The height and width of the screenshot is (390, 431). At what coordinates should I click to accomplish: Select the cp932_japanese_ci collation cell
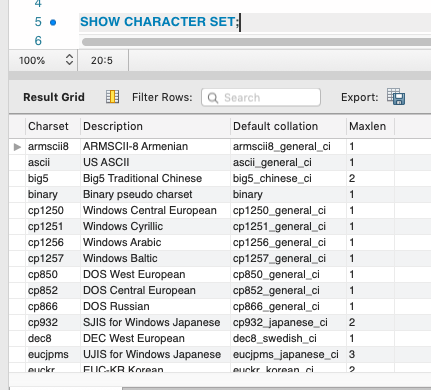[288, 322]
